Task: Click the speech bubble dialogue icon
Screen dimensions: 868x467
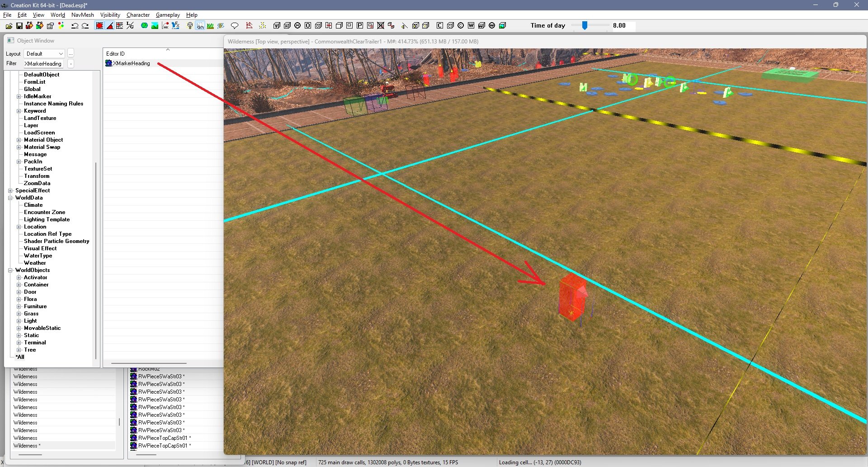Action: pos(235,26)
